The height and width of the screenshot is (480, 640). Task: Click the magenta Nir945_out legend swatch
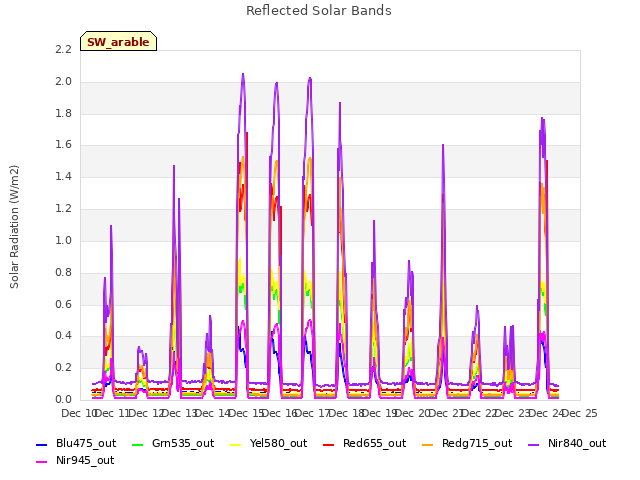pos(42,462)
